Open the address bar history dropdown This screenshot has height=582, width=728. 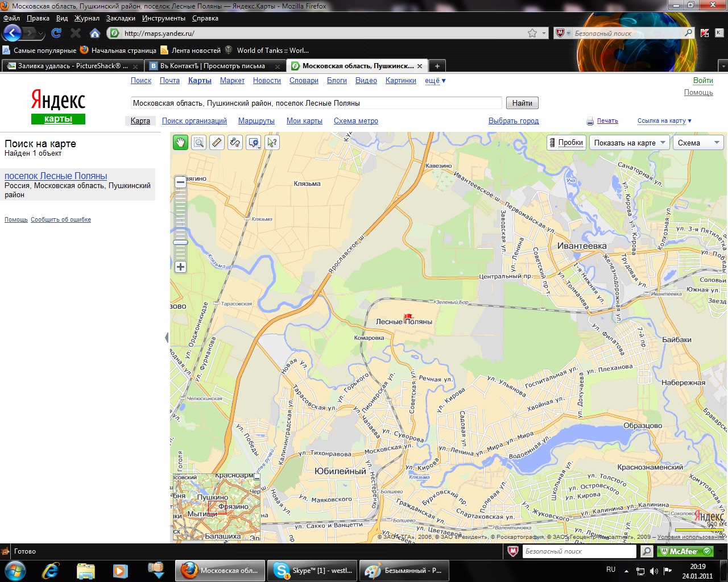pyautogui.click(x=544, y=33)
